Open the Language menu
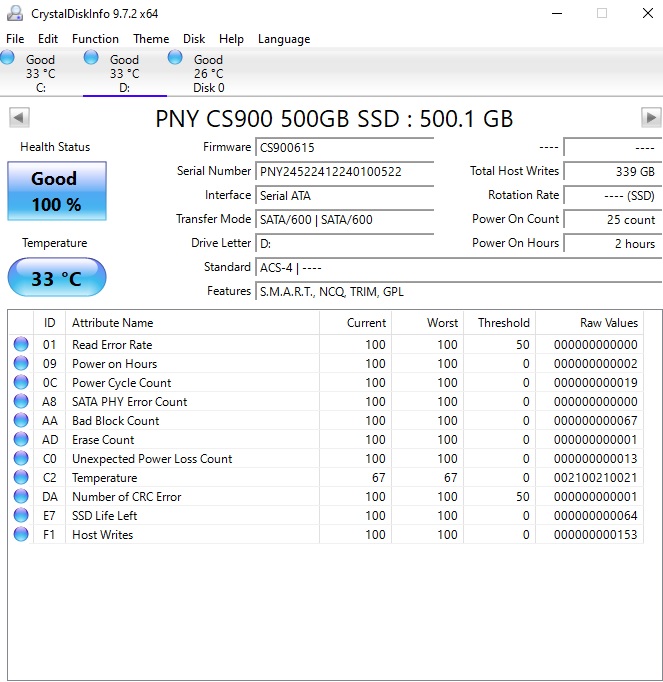The height and width of the screenshot is (682, 663). click(x=284, y=39)
